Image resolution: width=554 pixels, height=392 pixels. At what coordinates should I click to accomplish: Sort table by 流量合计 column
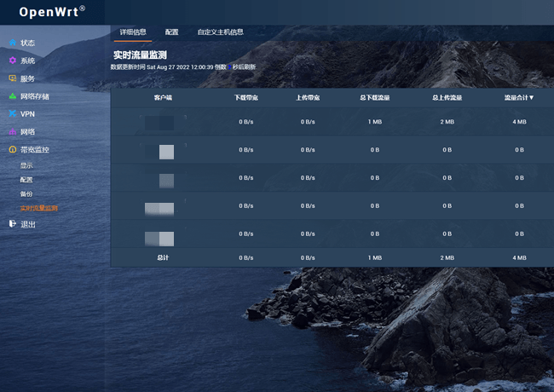[519, 98]
